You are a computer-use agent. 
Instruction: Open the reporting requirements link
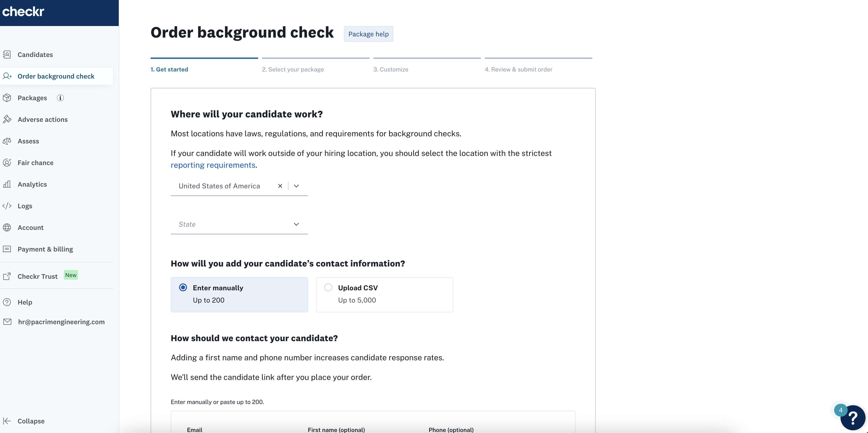point(213,165)
